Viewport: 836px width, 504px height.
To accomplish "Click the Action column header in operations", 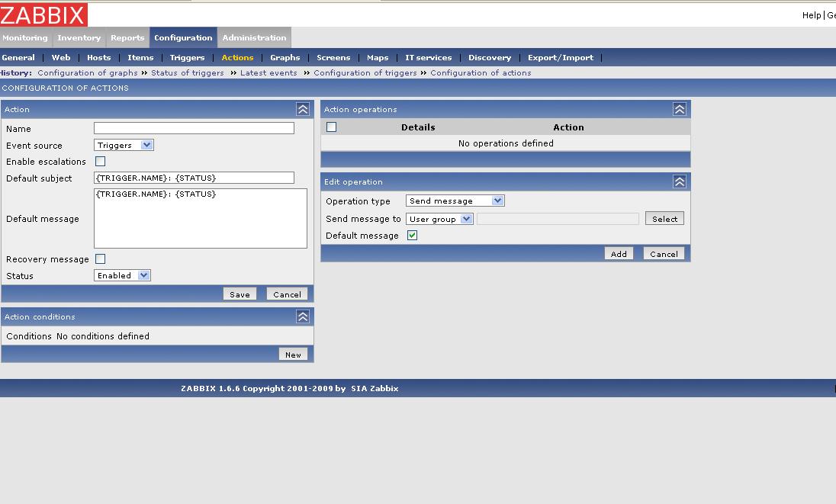I will click(x=568, y=127).
